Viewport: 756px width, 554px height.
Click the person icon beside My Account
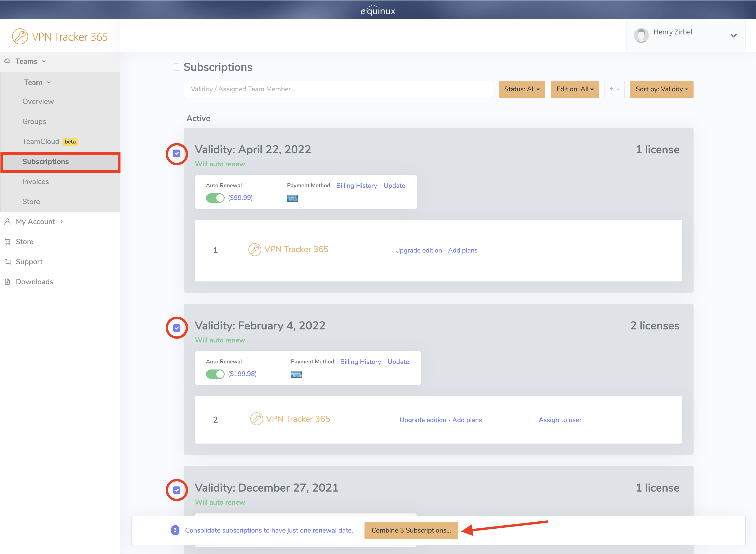(7, 222)
